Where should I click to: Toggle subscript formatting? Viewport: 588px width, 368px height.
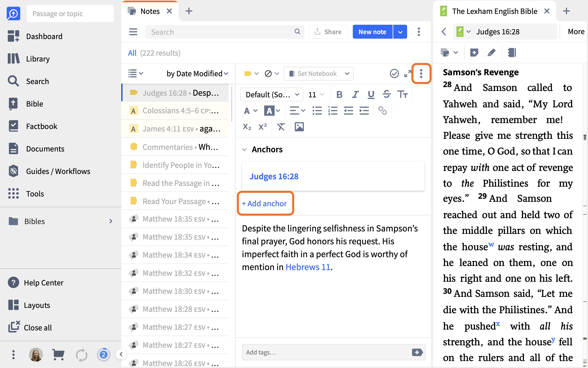247,127
